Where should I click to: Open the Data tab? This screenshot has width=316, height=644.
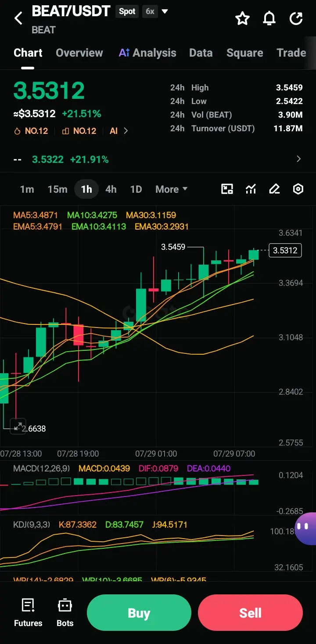201,53
